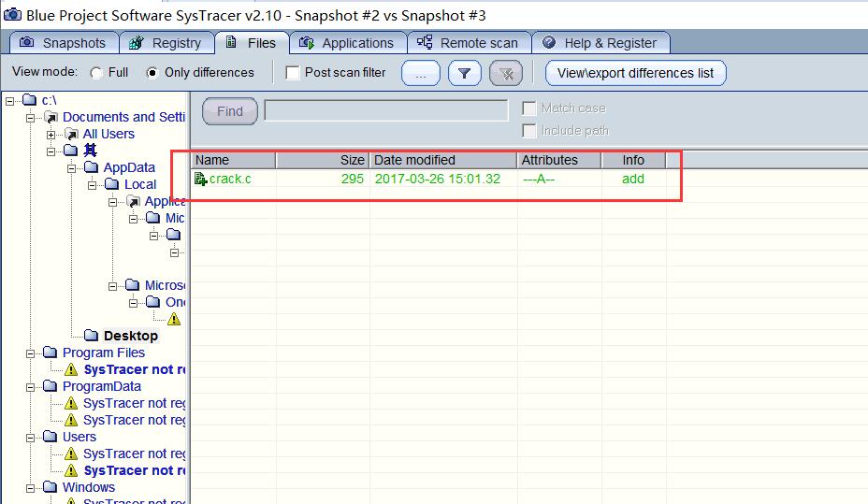Click the crack.c added file icon
The image size is (868, 504).
[x=200, y=180]
